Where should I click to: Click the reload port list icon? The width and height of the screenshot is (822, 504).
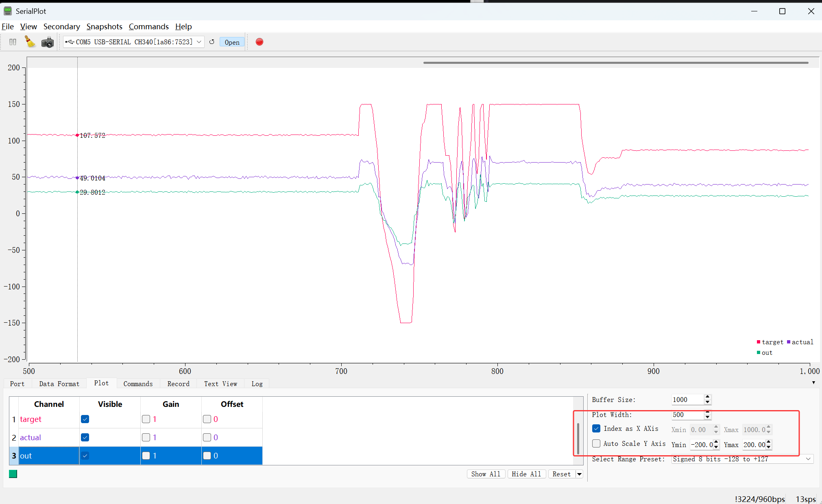[212, 42]
